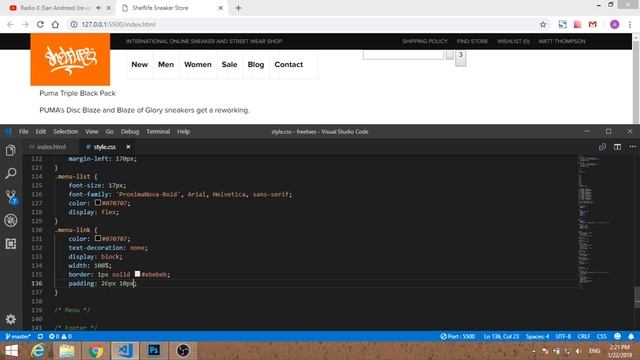Image resolution: width=640 pixels, height=360 pixels.
Task: Open the View menu in VS Code
Action: (92, 131)
